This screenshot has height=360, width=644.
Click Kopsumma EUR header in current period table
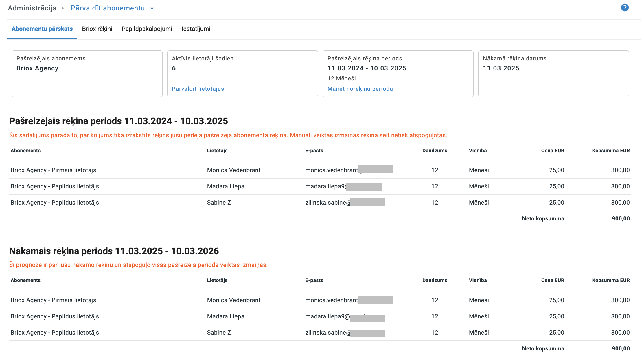611,151
